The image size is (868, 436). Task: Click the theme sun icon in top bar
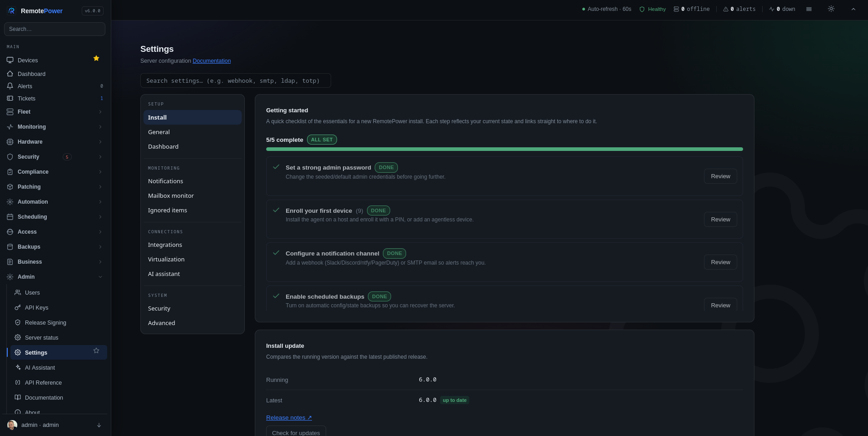pyautogui.click(x=831, y=9)
